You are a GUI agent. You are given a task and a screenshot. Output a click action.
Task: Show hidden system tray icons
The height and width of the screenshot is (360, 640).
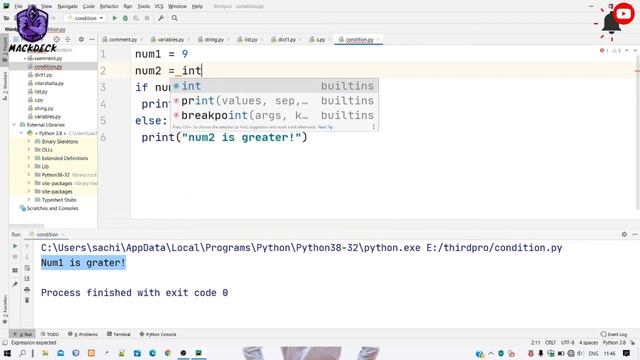(x=491, y=353)
